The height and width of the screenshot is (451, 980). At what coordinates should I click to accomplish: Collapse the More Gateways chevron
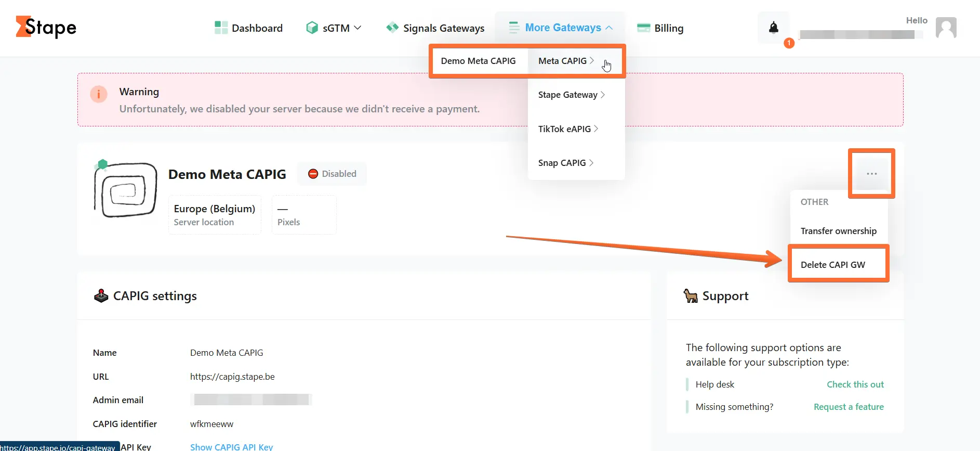tap(609, 28)
